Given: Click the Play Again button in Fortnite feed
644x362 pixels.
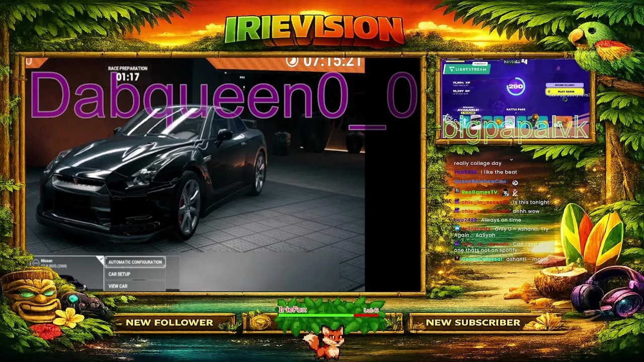Looking at the screenshot, I should coord(563,92).
